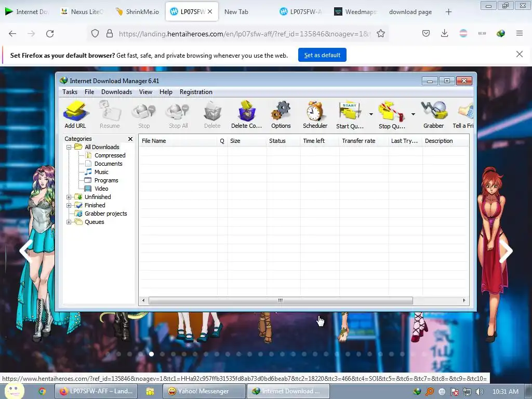
Task: Click the scrollbar right arrow in IDM
Action: (x=464, y=301)
